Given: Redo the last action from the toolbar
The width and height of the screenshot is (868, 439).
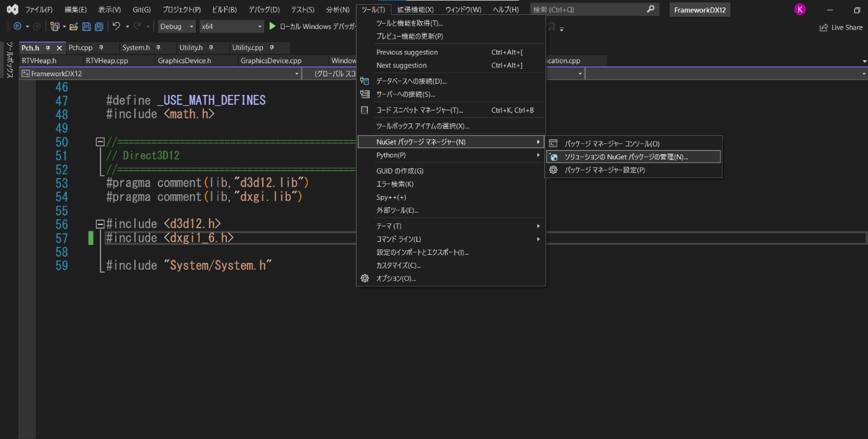Looking at the screenshot, I should (135, 26).
